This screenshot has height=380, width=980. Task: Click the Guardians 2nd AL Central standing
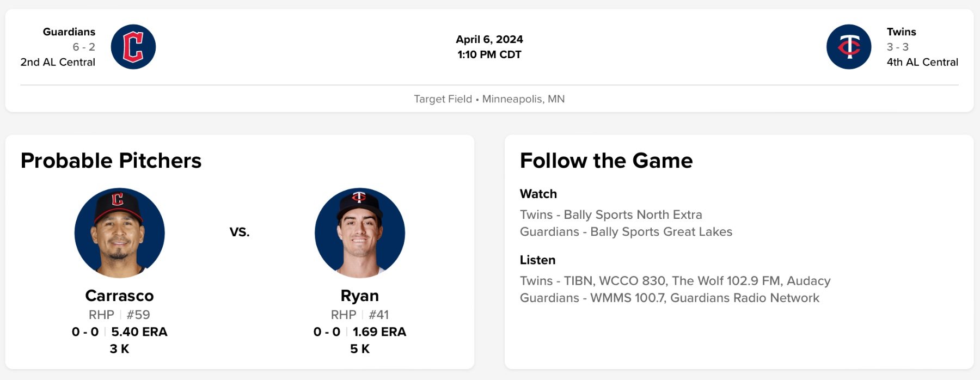[58, 62]
